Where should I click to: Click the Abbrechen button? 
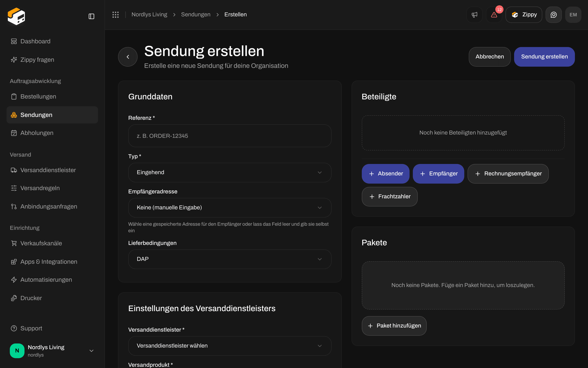[x=490, y=57]
